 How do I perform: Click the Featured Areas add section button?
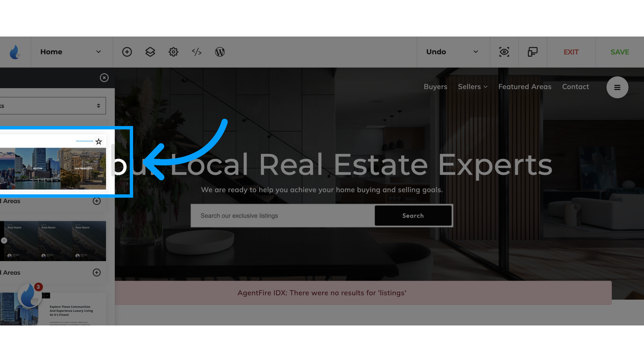click(97, 201)
